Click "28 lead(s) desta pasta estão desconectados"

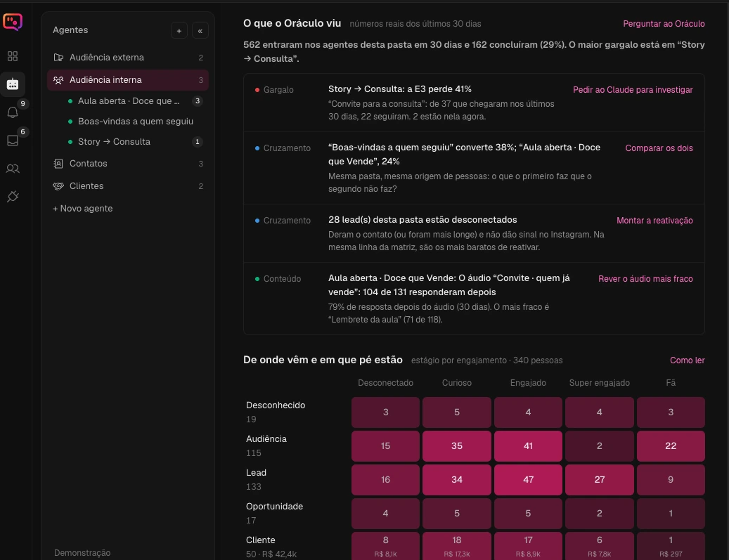(x=422, y=220)
